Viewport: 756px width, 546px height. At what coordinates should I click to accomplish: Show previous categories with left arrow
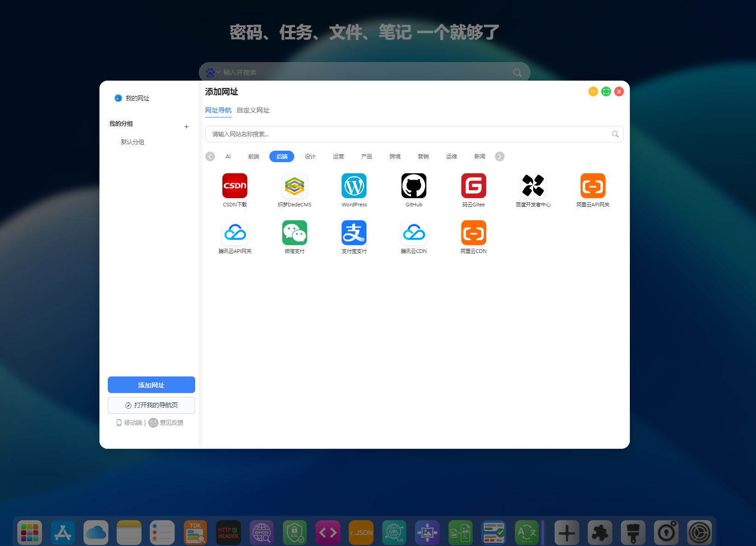tap(210, 157)
